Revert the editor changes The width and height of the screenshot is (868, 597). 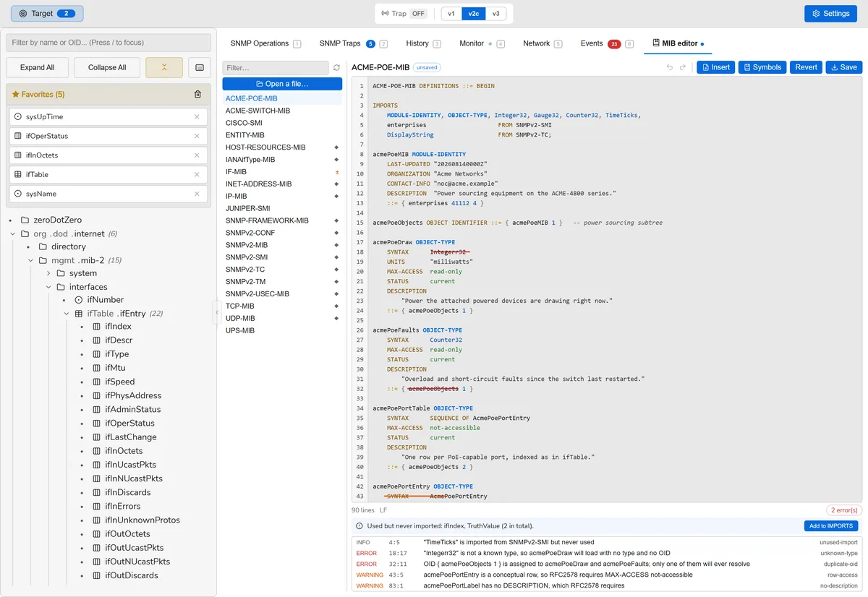[806, 67]
